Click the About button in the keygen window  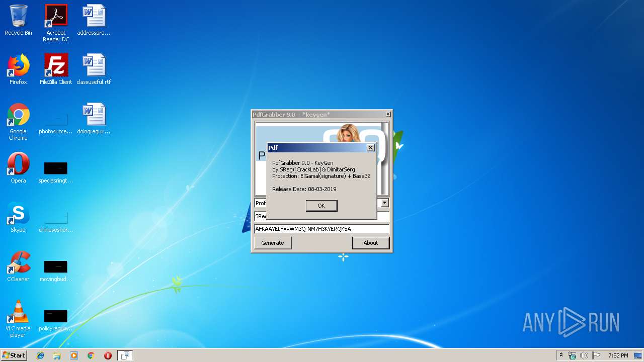point(371,243)
